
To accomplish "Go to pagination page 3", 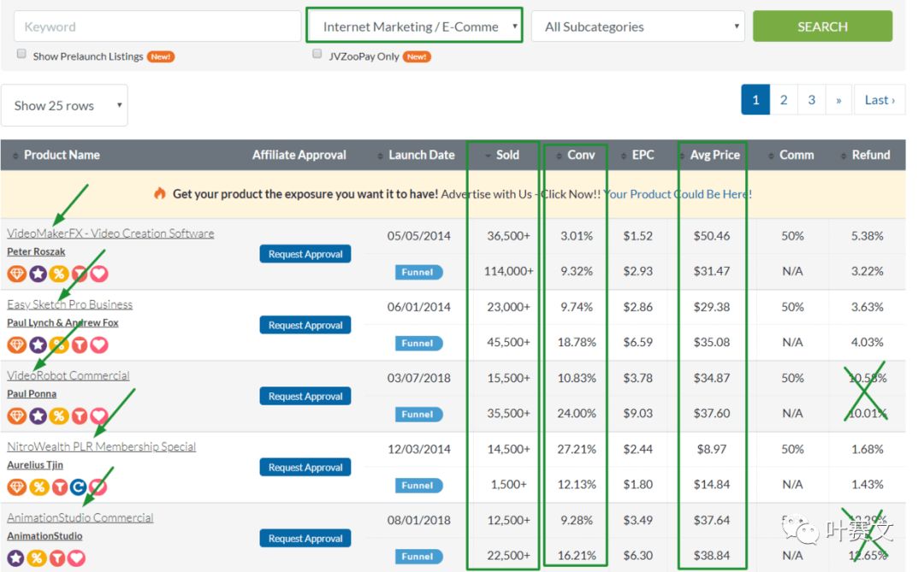I will coord(811,99).
